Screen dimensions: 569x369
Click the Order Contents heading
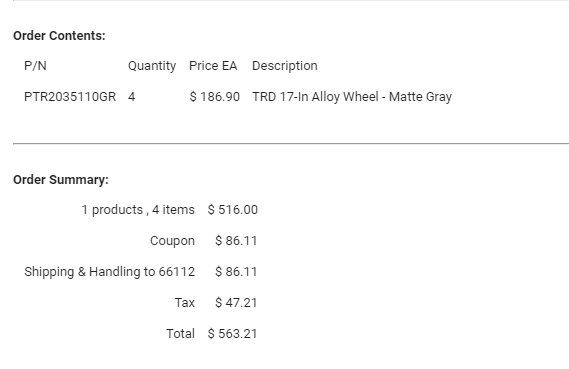pos(59,36)
